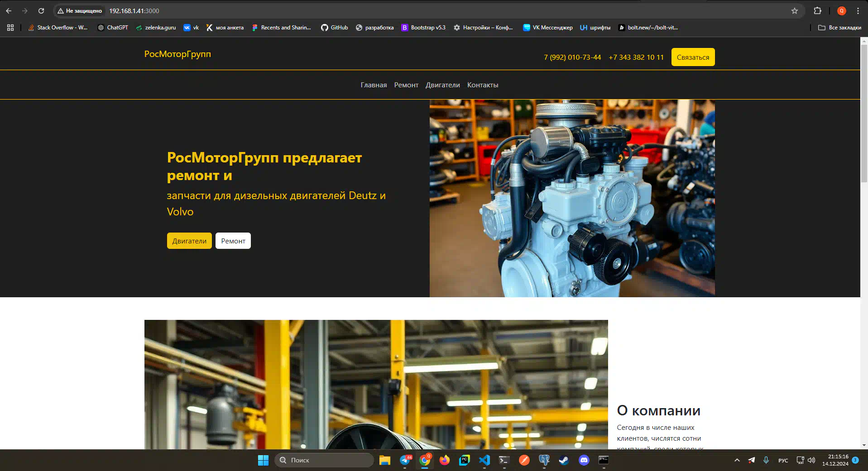Viewport: 868px width, 471px height.
Task: Click the white Ремонт hero button
Action: (233, 241)
